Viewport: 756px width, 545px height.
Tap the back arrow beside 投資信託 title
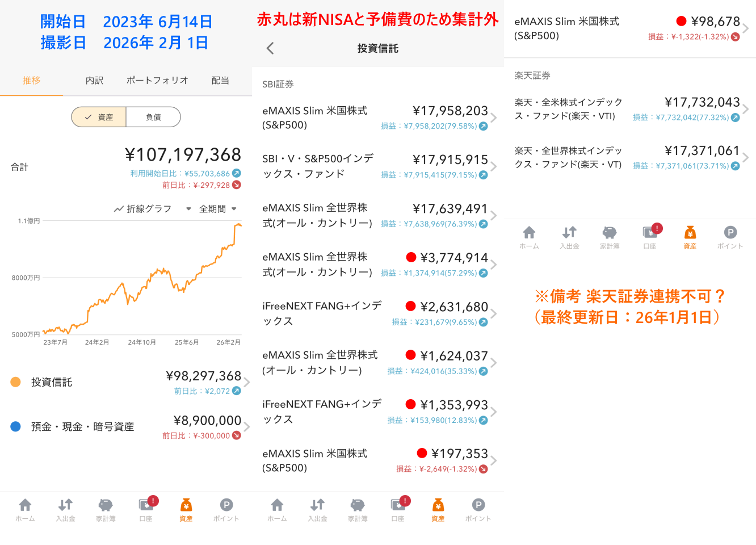[270, 48]
